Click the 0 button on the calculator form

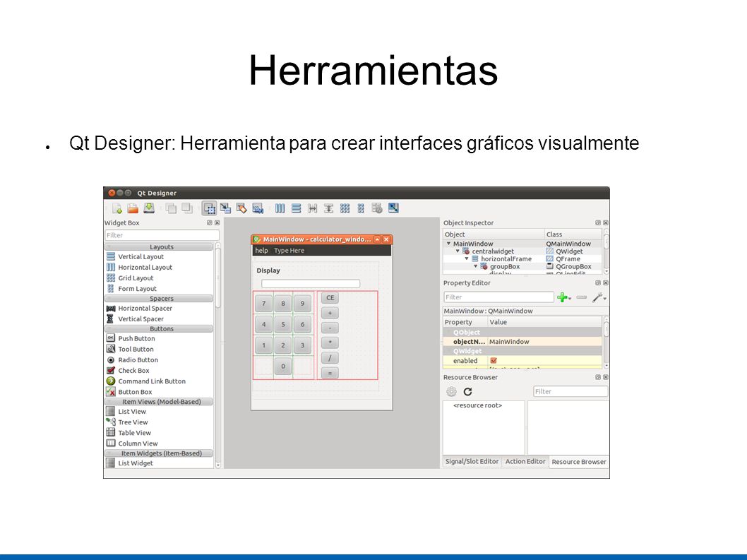pyautogui.click(x=283, y=367)
